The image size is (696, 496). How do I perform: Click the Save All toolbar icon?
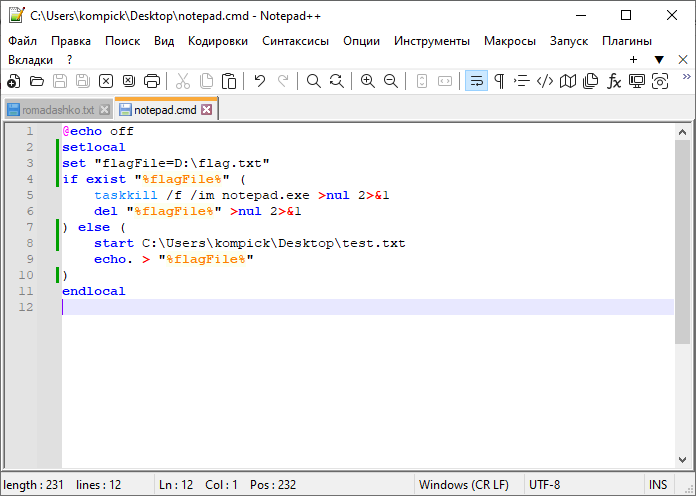tap(83, 81)
